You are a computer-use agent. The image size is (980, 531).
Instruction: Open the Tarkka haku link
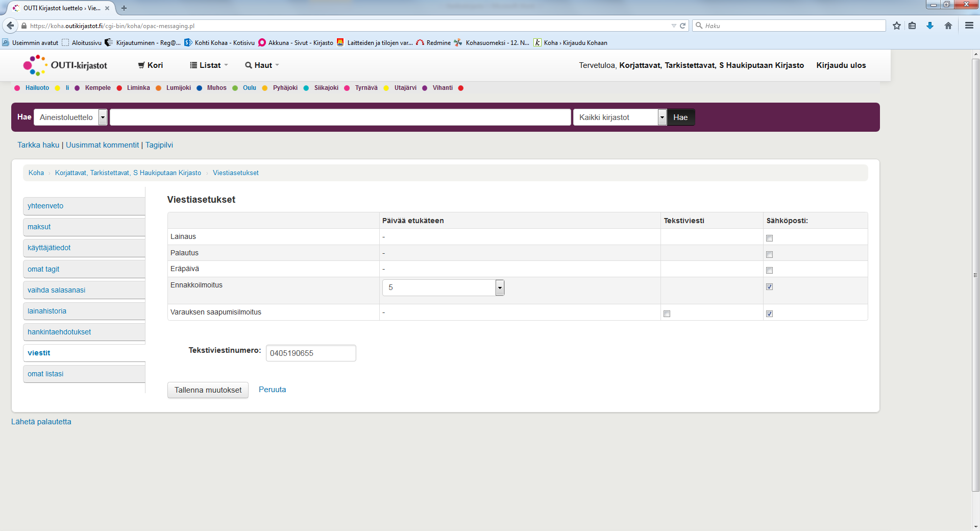[x=38, y=145]
